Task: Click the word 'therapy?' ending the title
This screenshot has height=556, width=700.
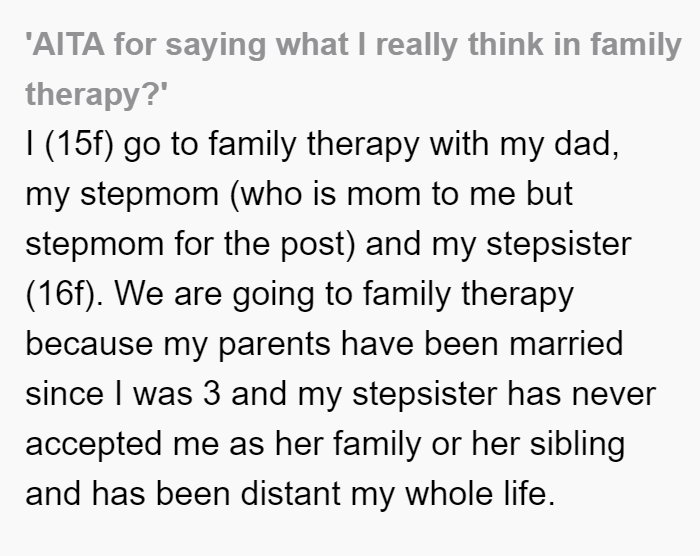Action: (96, 95)
